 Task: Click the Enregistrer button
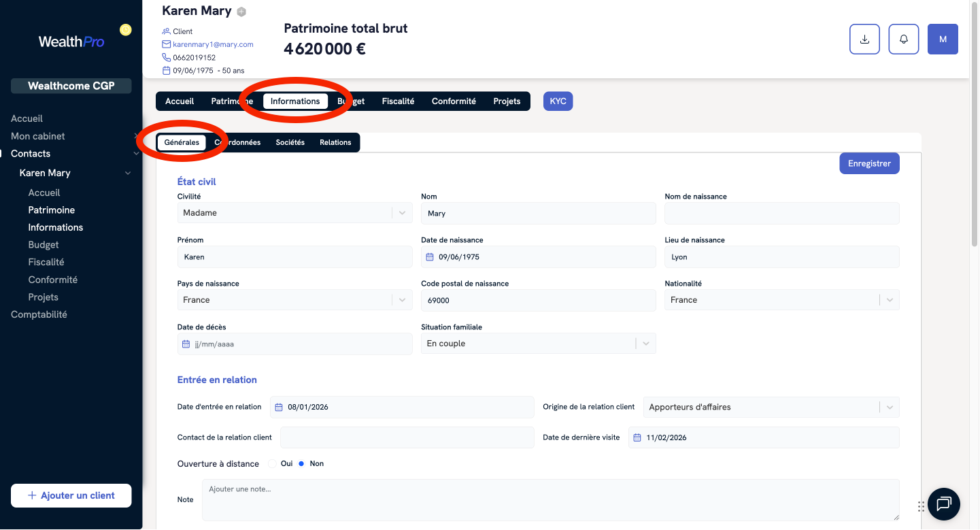tap(869, 164)
